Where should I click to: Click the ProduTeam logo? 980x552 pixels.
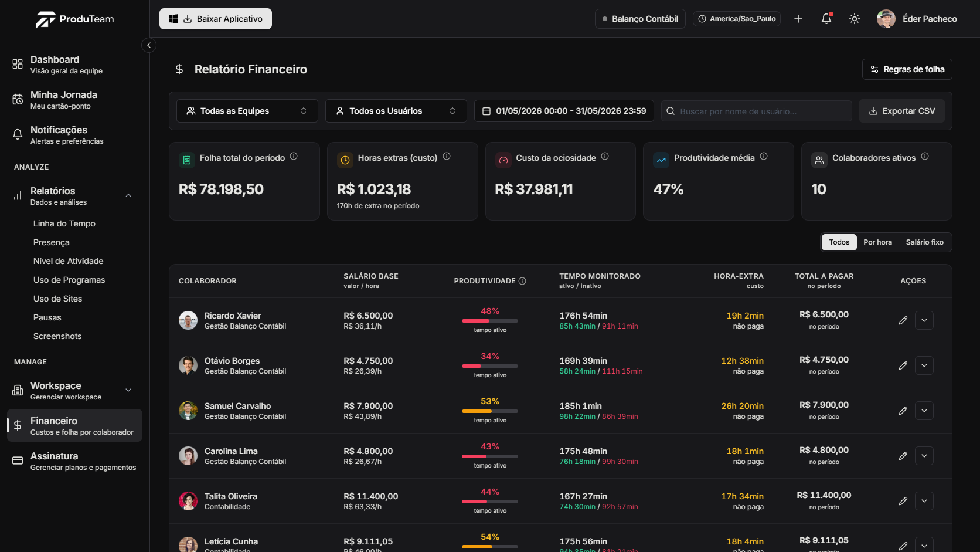click(75, 19)
